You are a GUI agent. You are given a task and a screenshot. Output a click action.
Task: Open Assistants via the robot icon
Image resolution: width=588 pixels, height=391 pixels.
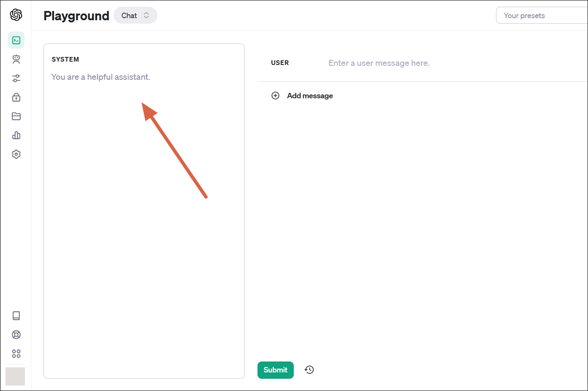[x=16, y=59]
